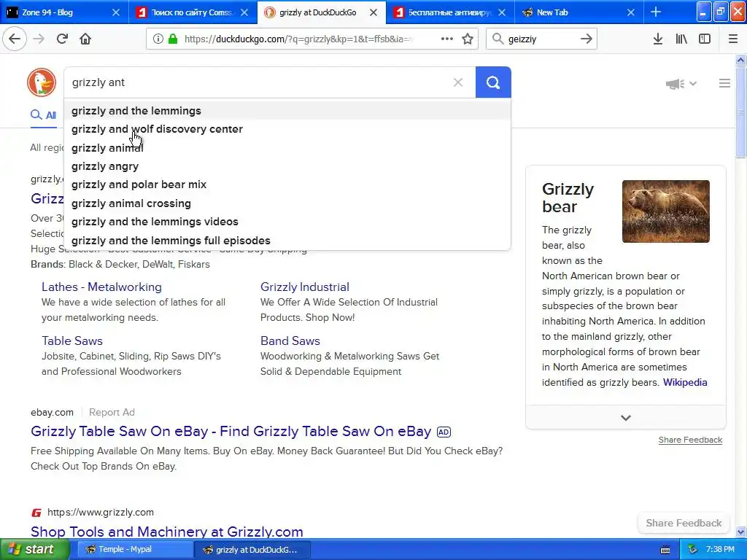Choose suggestion grizzly animal crossing
The image size is (747, 560).
(x=287, y=203)
